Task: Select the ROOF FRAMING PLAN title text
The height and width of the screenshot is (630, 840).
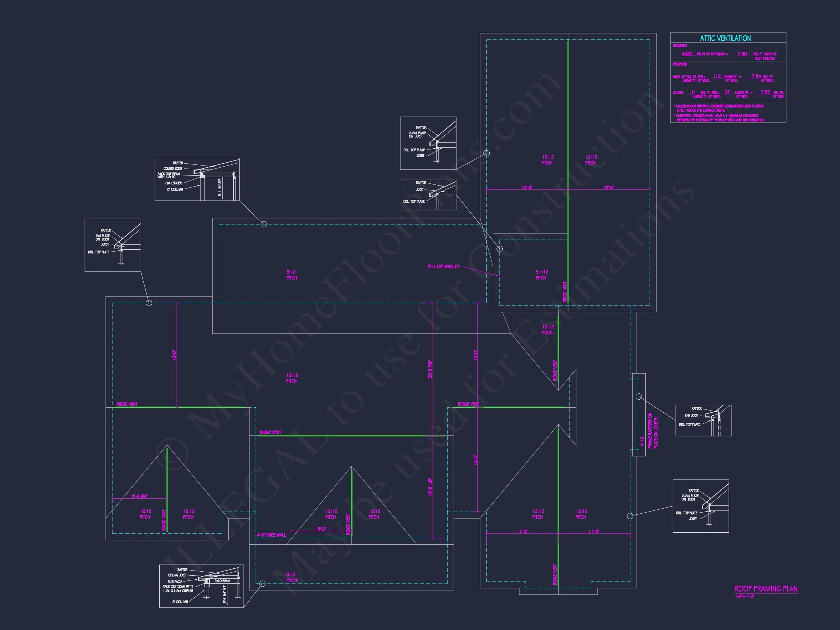Action: (766, 589)
